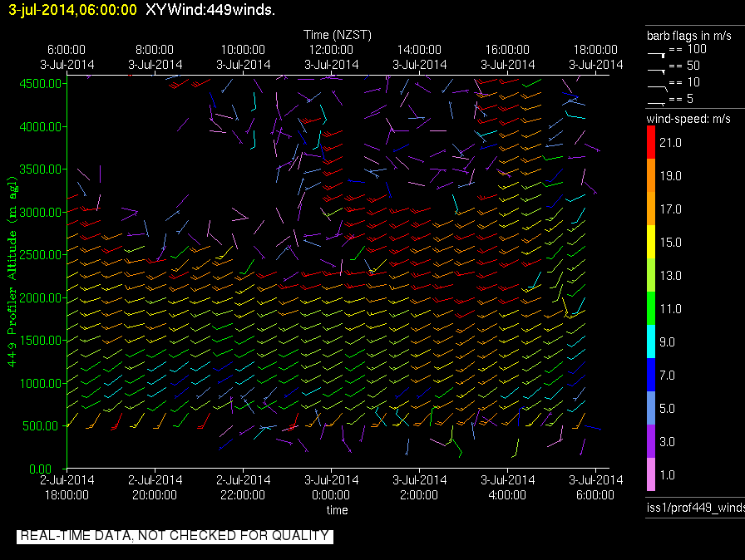Select the pink 1.0 wind-speed color segment

click(x=651, y=475)
